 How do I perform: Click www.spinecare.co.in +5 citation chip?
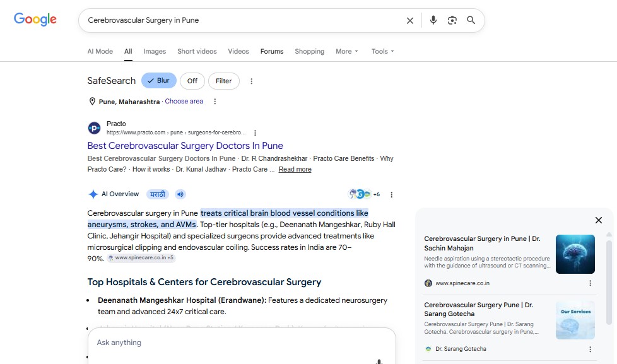click(141, 258)
